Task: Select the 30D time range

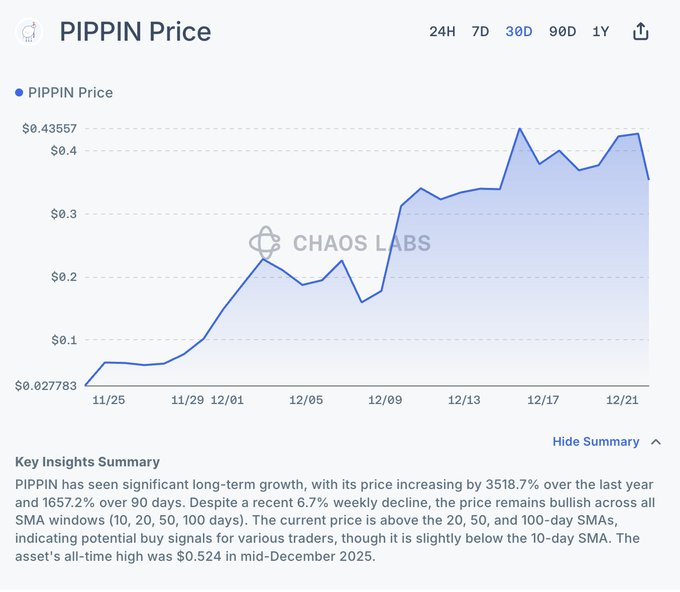Action: (519, 31)
